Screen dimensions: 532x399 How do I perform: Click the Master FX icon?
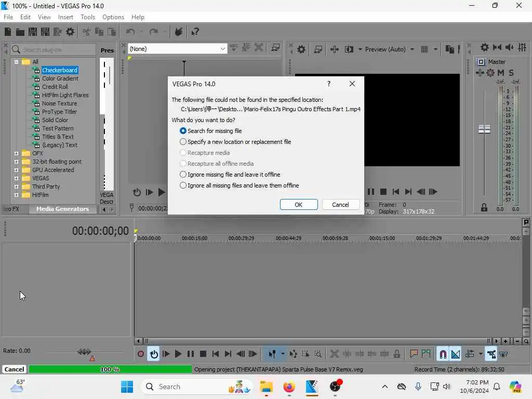click(x=490, y=73)
